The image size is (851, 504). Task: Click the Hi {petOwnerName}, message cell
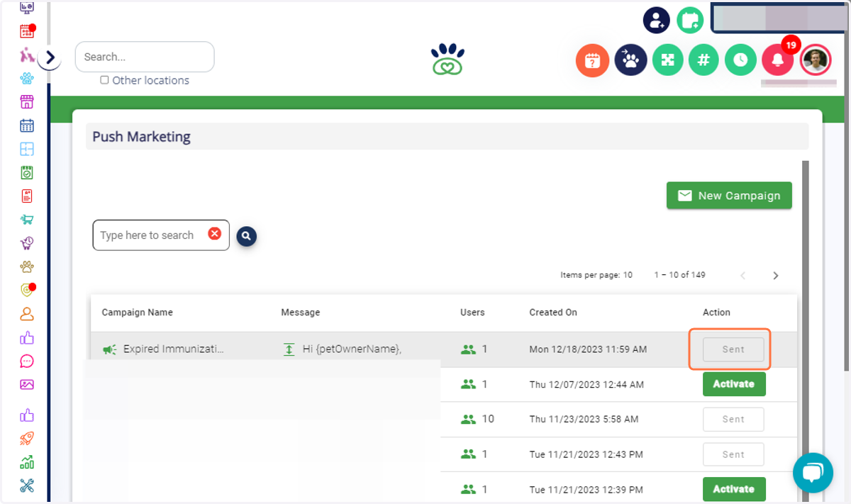click(x=352, y=349)
